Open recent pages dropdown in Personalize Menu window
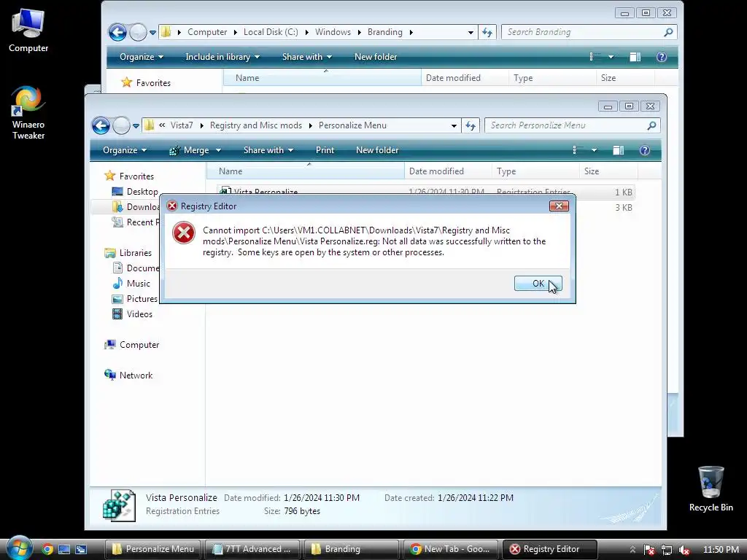This screenshot has height=560, width=747. tap(136, 125)
